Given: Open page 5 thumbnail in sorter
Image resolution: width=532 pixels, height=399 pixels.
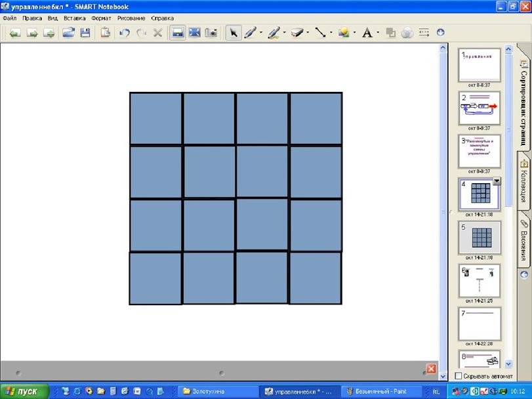Looking at the screenshot, I should pos(480,237).
